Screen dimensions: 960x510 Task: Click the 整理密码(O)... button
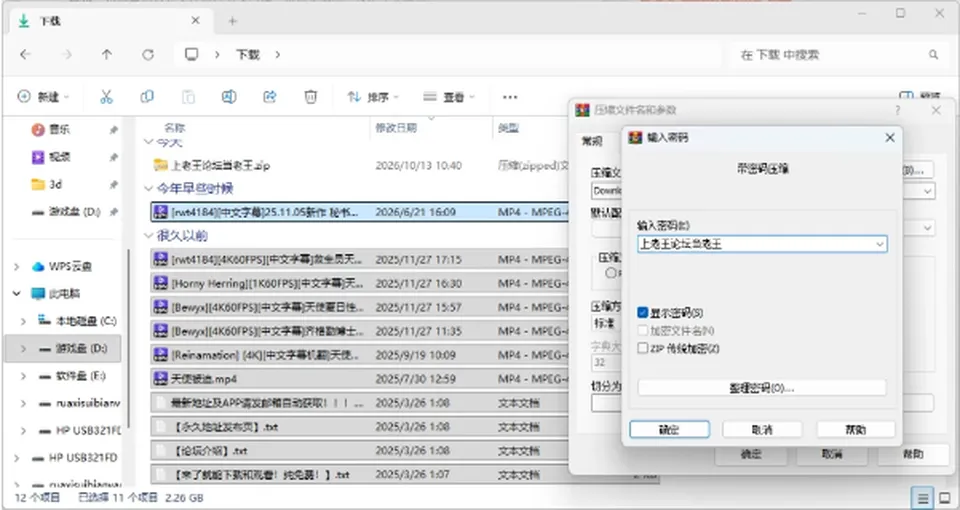pos(762,388)
